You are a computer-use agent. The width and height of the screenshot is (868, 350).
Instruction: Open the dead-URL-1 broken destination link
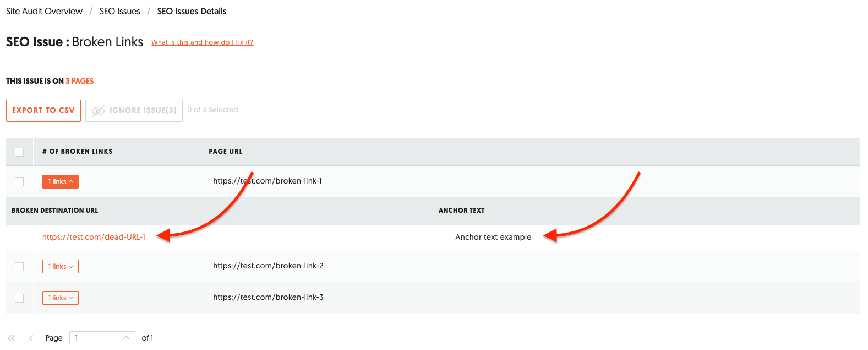pos(94,238)
